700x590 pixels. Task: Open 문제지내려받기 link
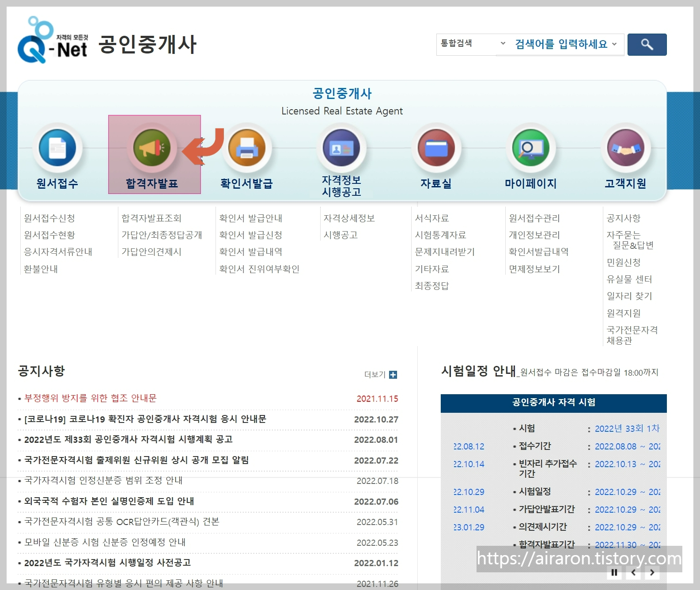(x=445, y=251)
